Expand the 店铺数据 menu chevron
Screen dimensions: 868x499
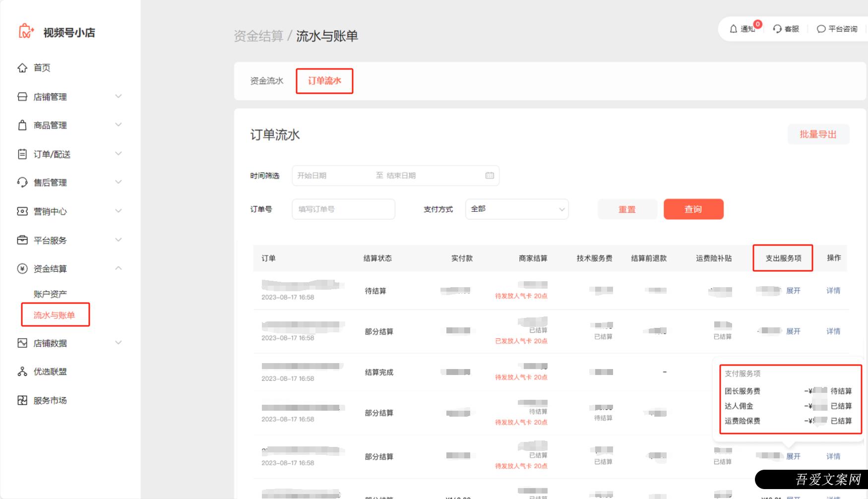coord(119,342)
